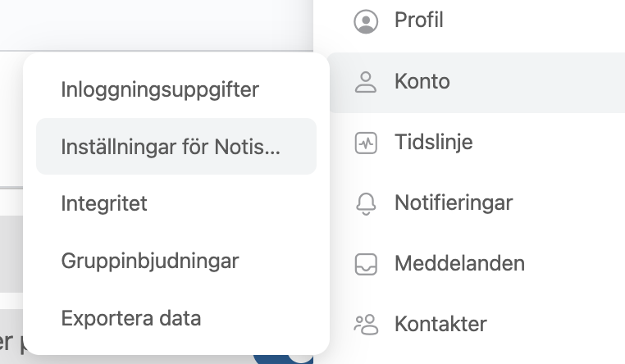Viewport: 625px width, 364px height.
Task: Select the Konto menu label
Action: point(422,82)
